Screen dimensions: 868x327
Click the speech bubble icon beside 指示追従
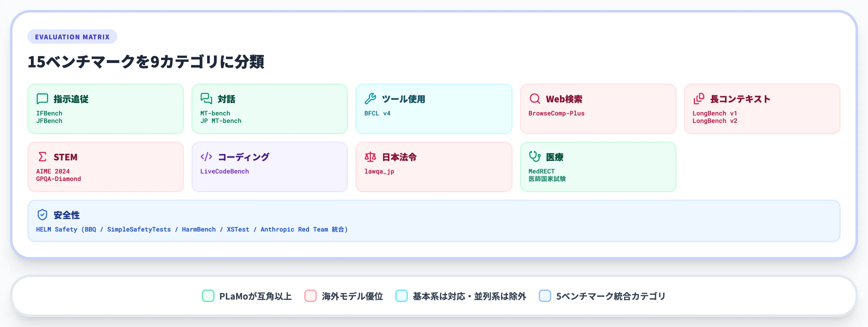pyautogui.click(x=42, y=99)
